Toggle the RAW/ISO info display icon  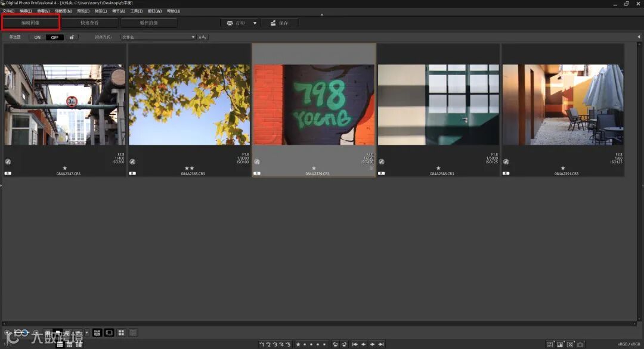(97, 332)
